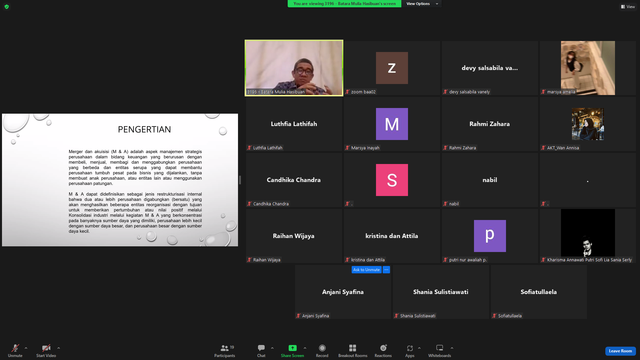Click the green encryption shield icon

click(7, 7)
